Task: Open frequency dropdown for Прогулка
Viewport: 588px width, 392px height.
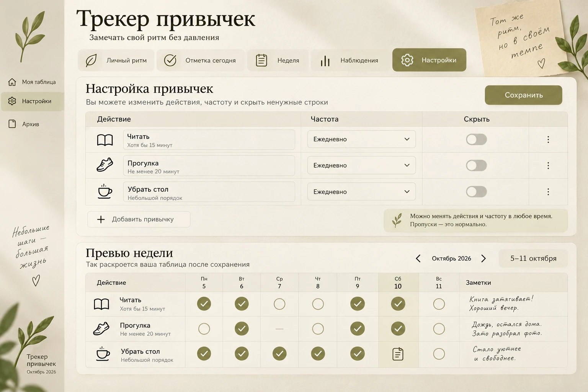Action: [x=361, y=165]
